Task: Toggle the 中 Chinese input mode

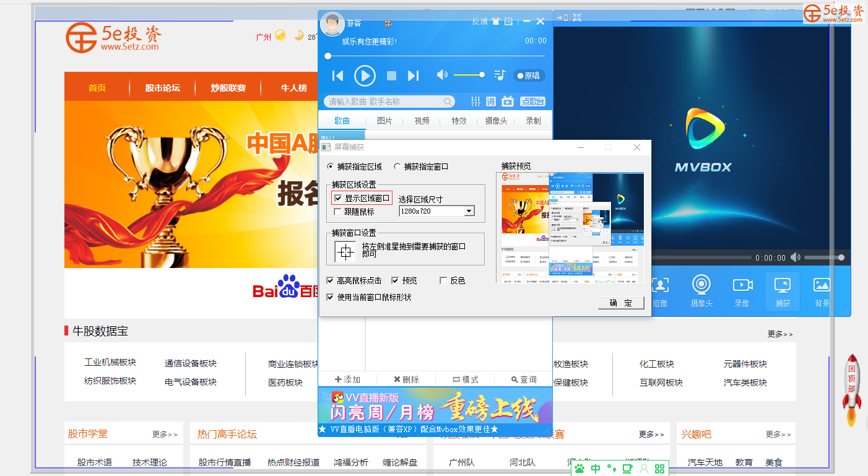Action: pyautogui.click(x=596, y=469)
